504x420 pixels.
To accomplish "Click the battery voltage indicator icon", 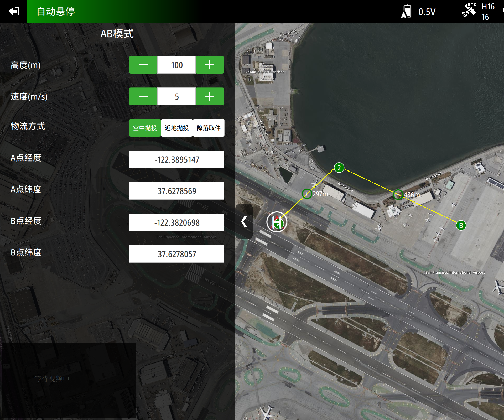I will 406,12.
